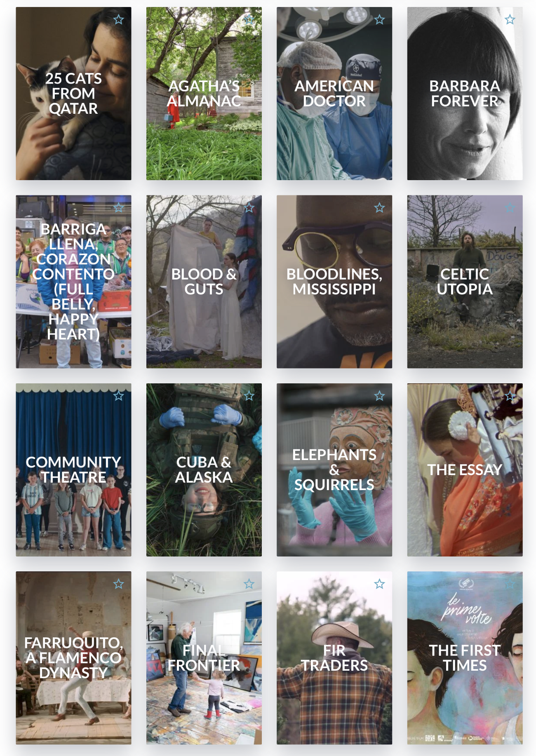The height and width of the screenshot is (756, 536).
Task: Favorite American Doctor using its star icon
Action: pyautogui.click(x=379, y=19)
